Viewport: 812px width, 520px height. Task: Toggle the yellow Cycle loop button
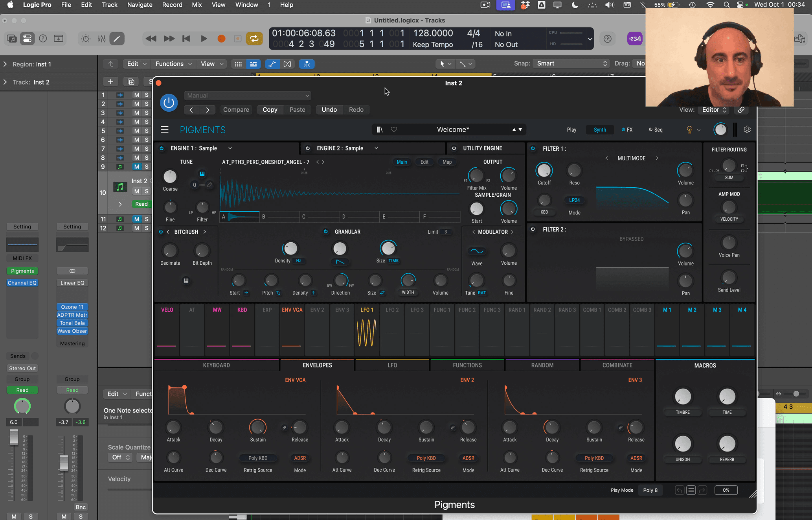(x=254, y=39)
